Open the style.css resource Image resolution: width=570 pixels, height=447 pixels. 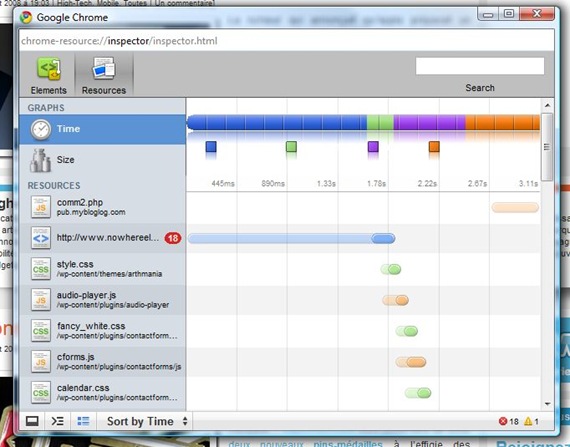(103, 269)
